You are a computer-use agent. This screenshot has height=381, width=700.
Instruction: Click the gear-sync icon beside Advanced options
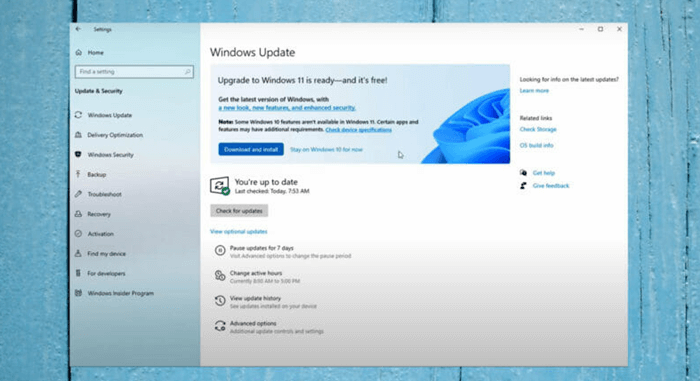(220, 326)
